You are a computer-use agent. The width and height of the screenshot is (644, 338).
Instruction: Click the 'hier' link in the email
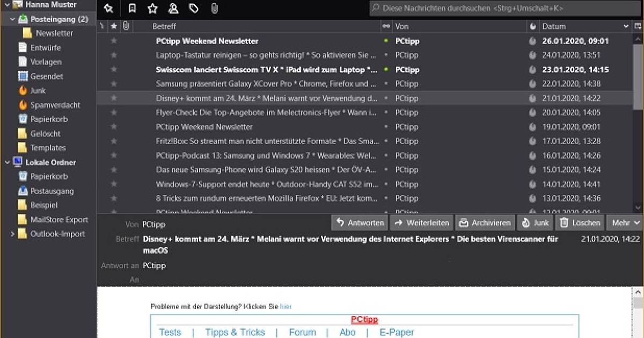[286, 306]
